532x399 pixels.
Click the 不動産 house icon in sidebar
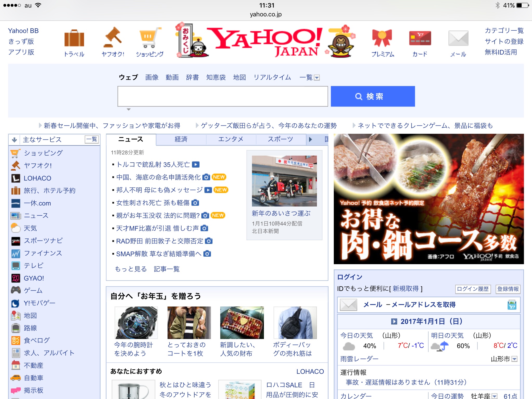tap(15, 365)
